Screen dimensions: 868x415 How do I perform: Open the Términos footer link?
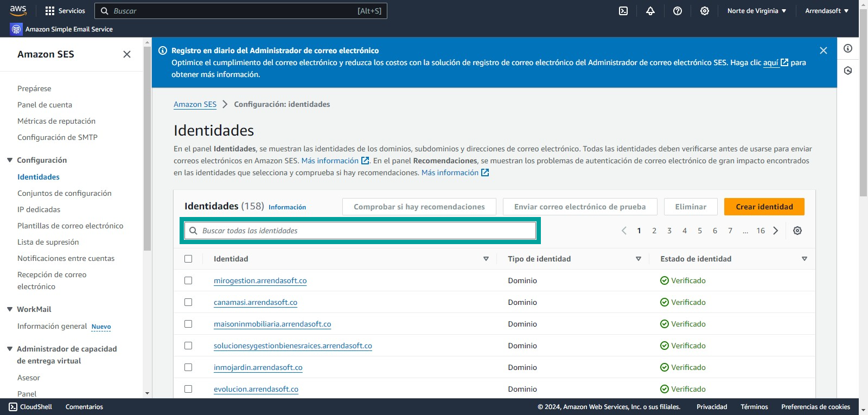[x=754, y=407]
